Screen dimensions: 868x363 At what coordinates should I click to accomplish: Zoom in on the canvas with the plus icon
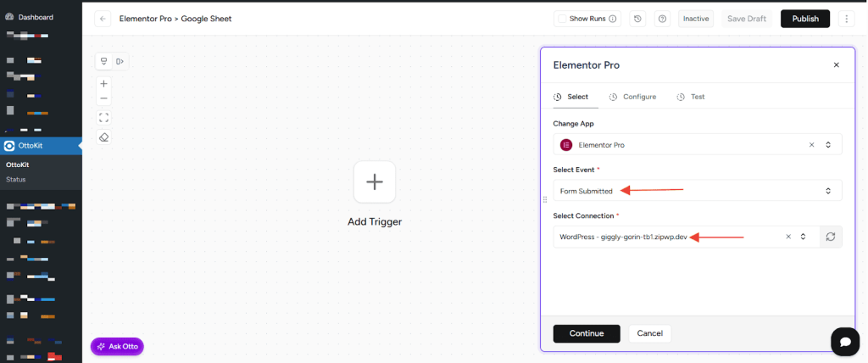(x=104, y=83)
